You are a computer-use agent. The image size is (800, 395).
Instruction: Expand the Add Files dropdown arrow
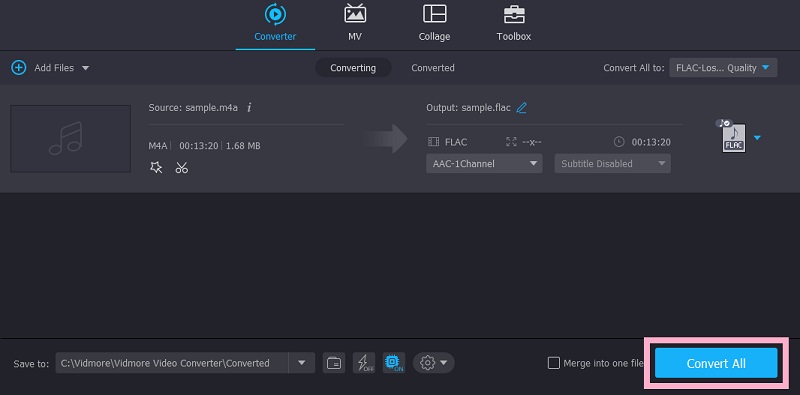85,68
